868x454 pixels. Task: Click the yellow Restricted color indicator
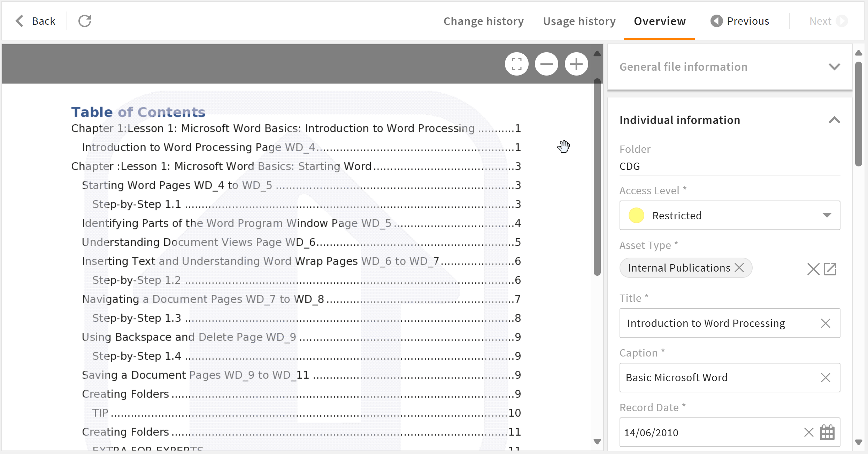click(x=636, y=215)
